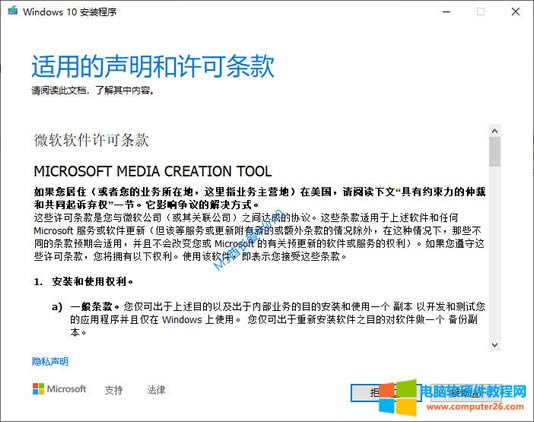Open the 支持 support link
534x422 pixels.
[113, 390]
